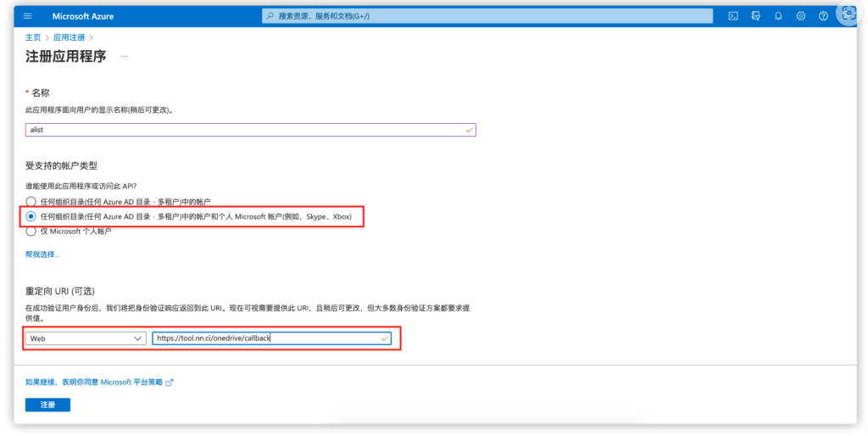Open the help question mark icon

(x=823, y=16)
